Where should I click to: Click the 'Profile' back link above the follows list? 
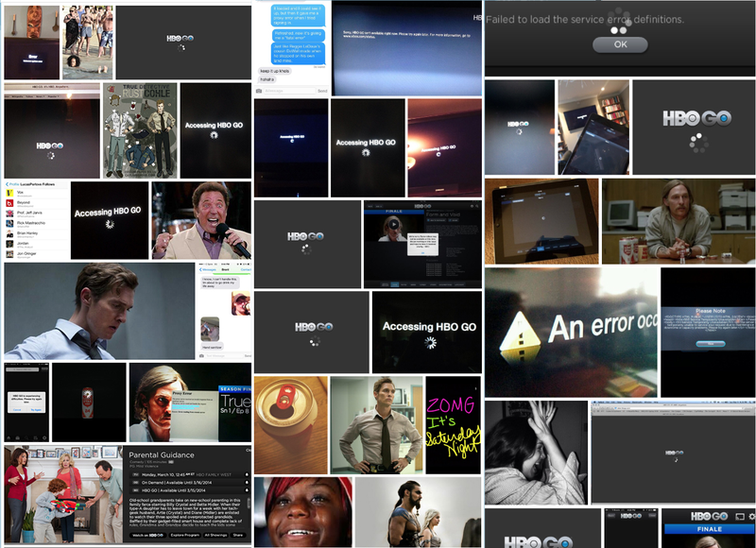point(12,184)
